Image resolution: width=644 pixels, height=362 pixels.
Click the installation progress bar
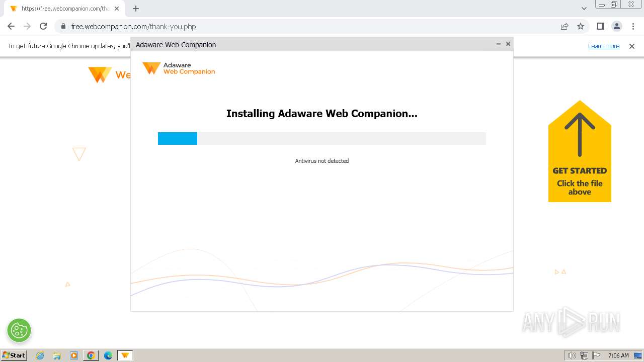[x=322, y=138]
